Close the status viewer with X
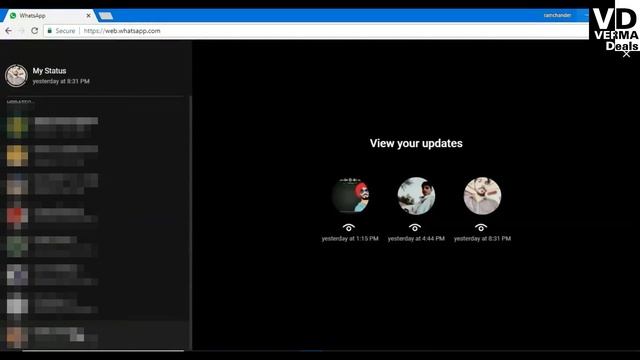This screenshot has width=640, height=360. (626, 54)
